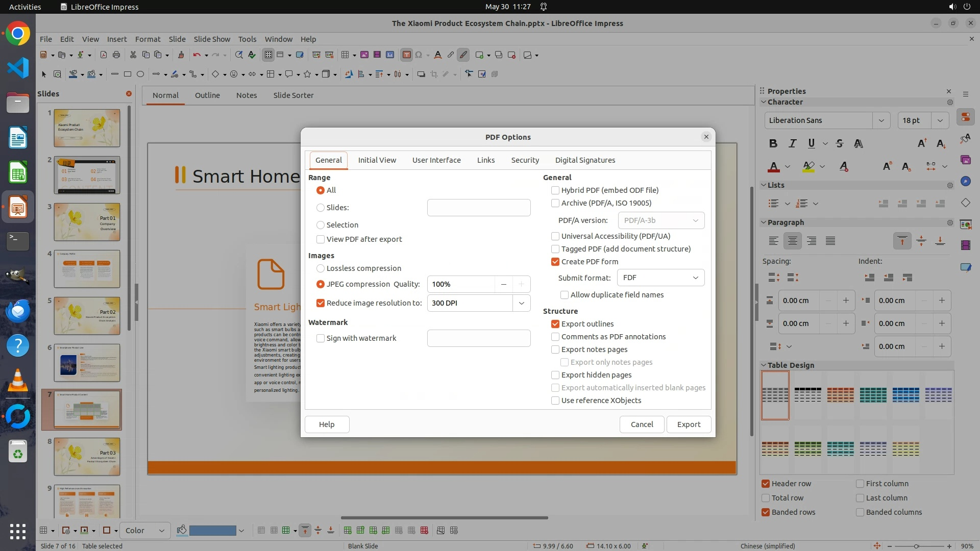This screenshot has width=980, height=551.
Task: Open the 300 DPI resolution dropdown
Action: tap(521, 303)
